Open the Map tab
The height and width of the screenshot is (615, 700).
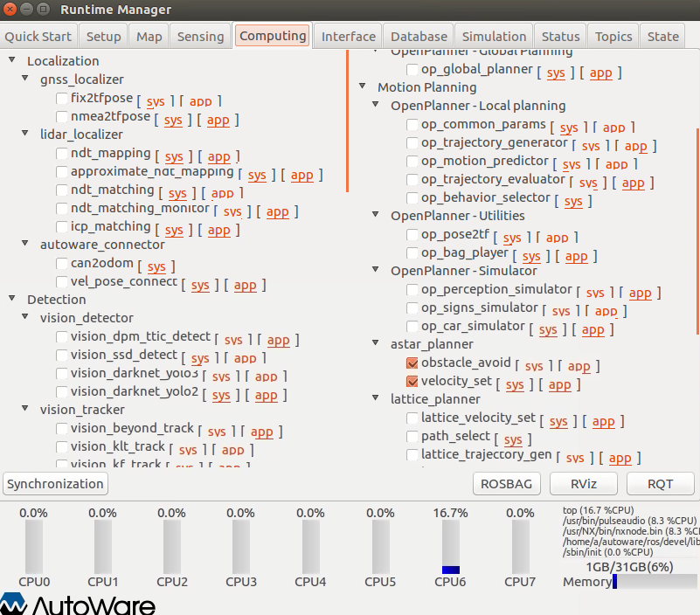tap(149, 37)
